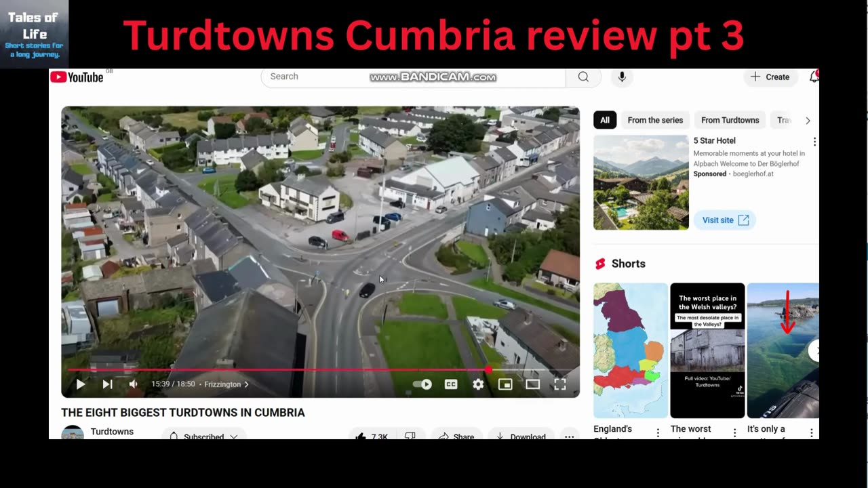Open options for The worst short

[x=734, y=432]
